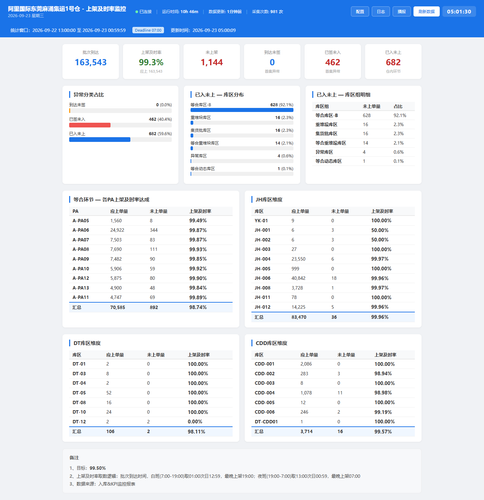Image resolution: width=484 pixels, height=500 pixels.
Task: Click the blue 628 (92.1%) distribution bar
Action: tap(242, 110)
